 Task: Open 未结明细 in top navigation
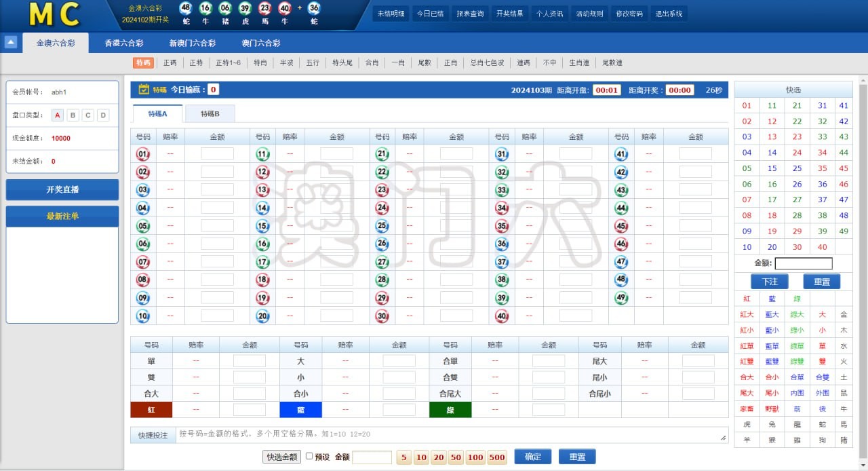point(391,14)
